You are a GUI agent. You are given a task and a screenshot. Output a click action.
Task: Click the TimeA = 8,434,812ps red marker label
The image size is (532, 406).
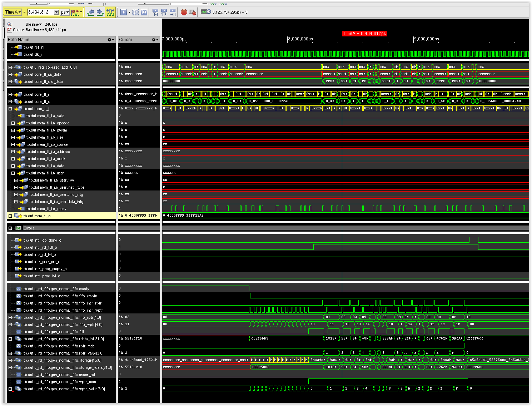[x=364, y=33]
